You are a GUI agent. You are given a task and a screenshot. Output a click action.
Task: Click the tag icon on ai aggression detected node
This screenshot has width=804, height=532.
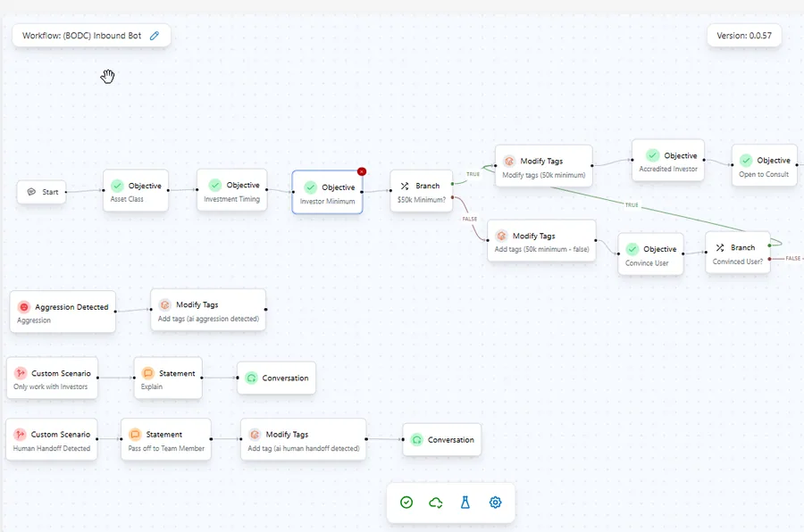point(164,305)
